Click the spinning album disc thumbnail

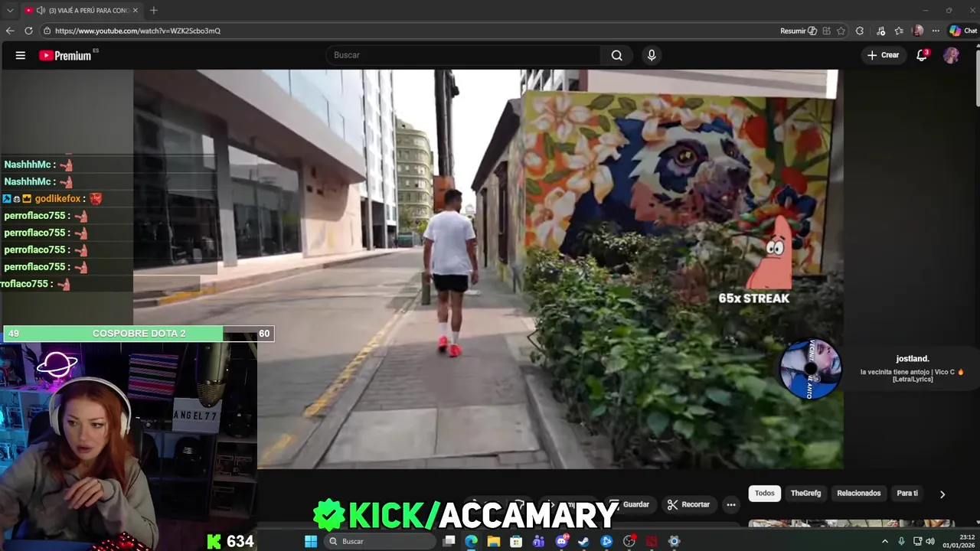(x=811, y=369)
